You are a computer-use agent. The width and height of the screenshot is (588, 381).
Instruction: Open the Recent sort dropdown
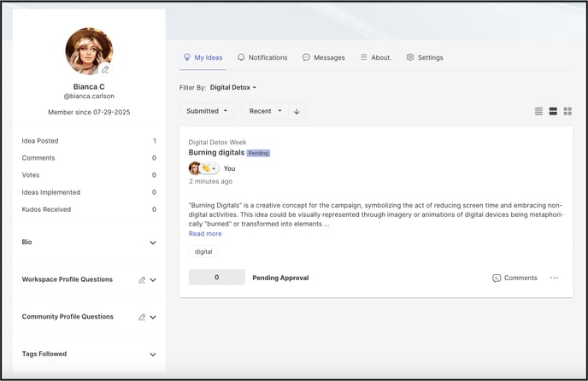pos(265,111)
